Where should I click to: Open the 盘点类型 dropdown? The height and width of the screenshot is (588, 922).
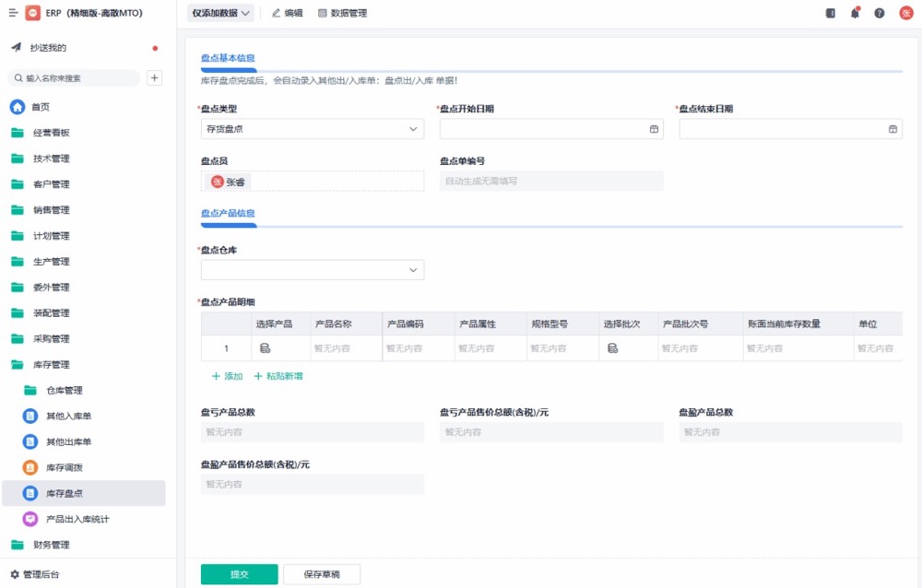pos(313,129)
